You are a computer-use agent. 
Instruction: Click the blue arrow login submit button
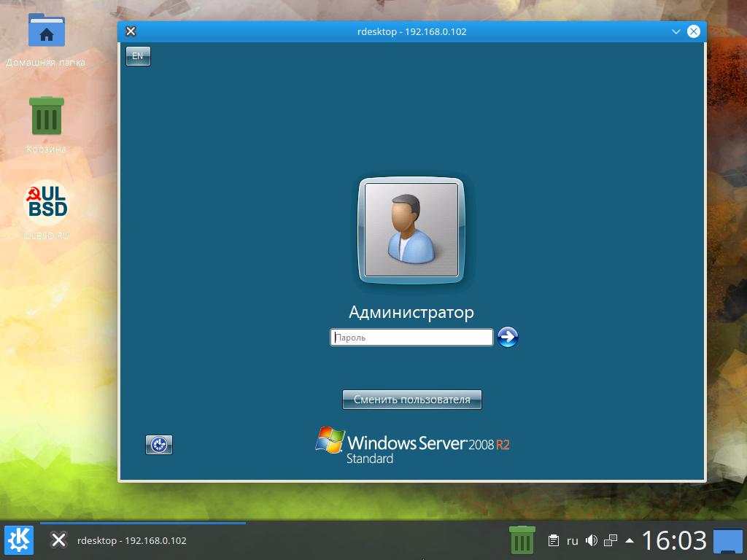coord(507,337)
